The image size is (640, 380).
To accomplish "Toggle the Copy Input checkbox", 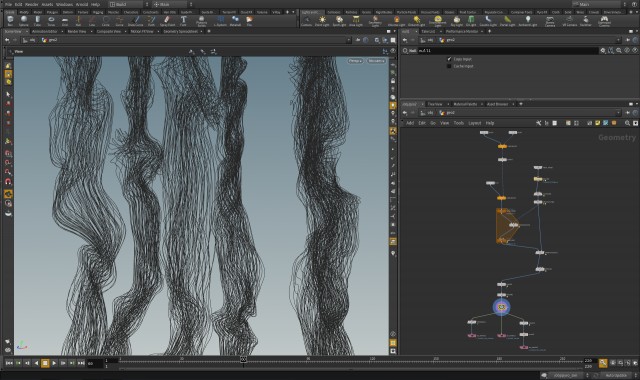I will point(449,59).
